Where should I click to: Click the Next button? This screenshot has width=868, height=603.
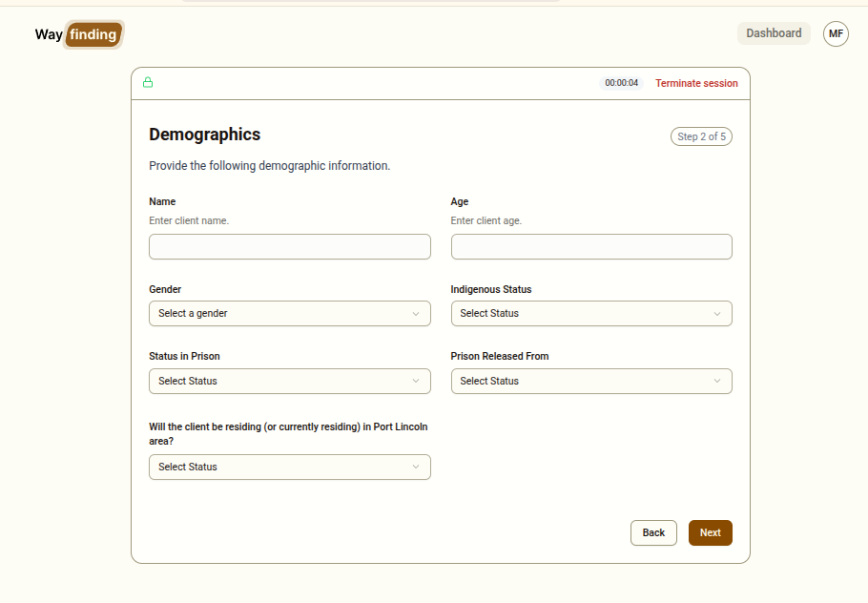click(x=710, y=532)
